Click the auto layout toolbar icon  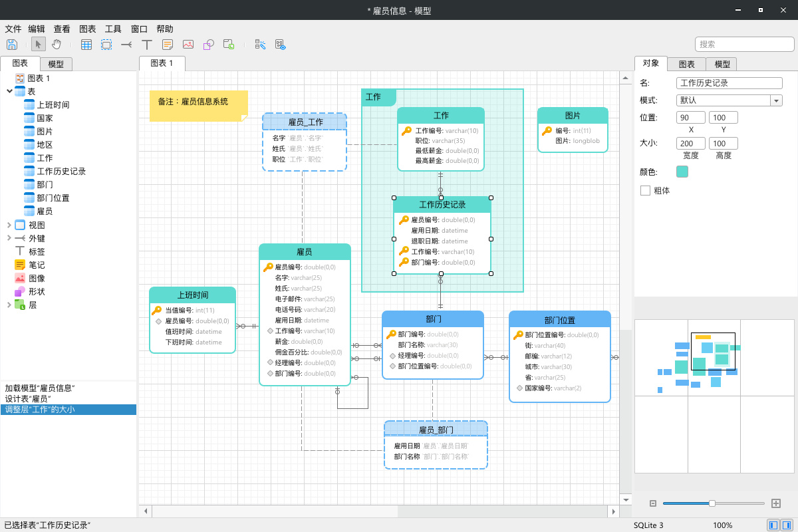pos(260,45)
